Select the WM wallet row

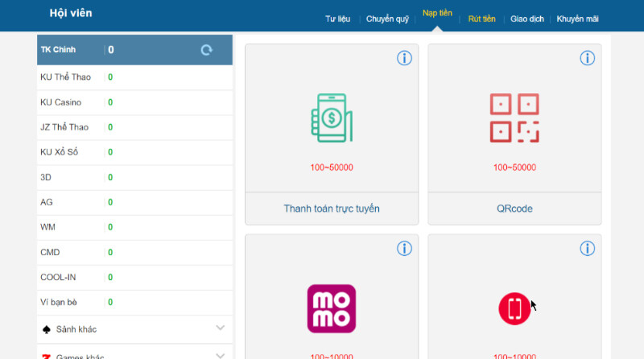134,228
